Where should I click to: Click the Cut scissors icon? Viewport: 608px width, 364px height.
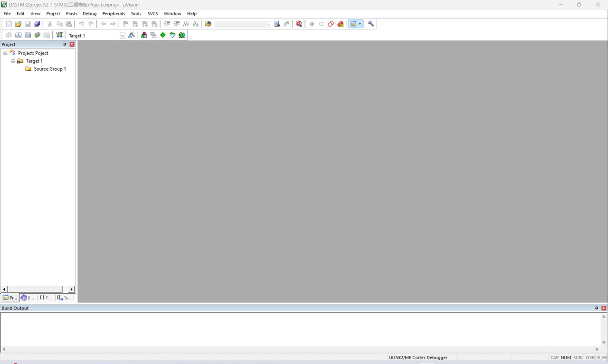click(49, 24)
